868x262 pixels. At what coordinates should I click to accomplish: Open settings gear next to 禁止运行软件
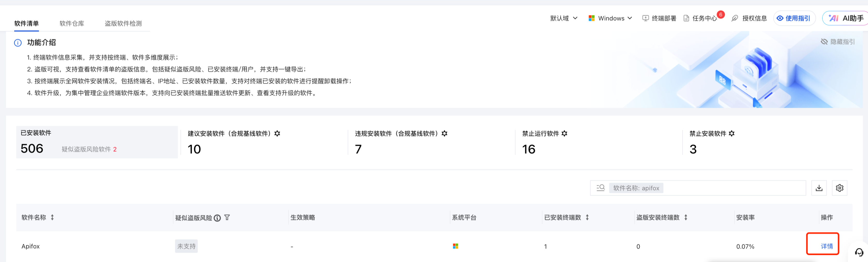click(564, 134)
